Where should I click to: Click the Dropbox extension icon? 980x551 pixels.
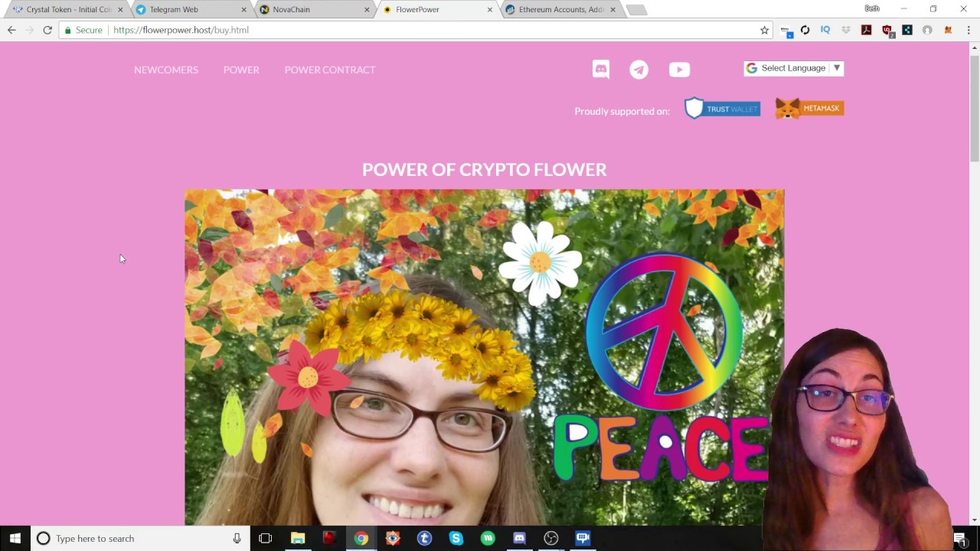tap(846, 30)
